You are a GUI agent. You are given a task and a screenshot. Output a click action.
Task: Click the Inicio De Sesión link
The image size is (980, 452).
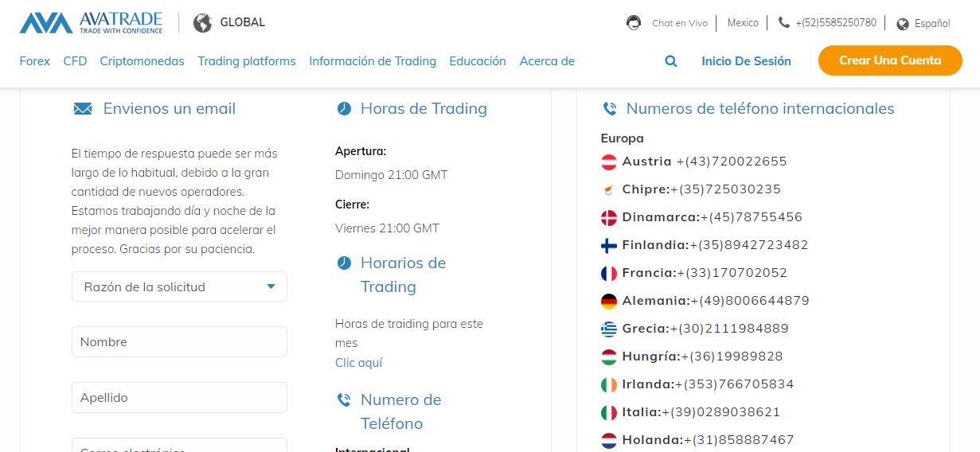[x=746, y=61]
